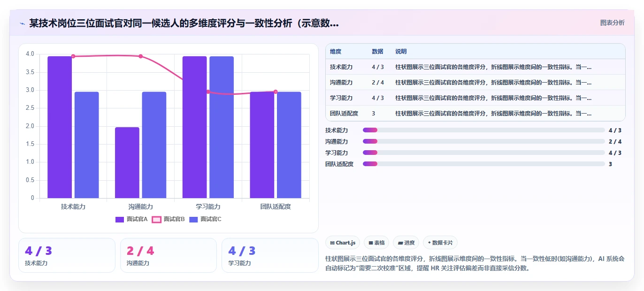This screenshot has width=644, height=291.
Task: Click the 数据 column header
Action: pos(377,51)
